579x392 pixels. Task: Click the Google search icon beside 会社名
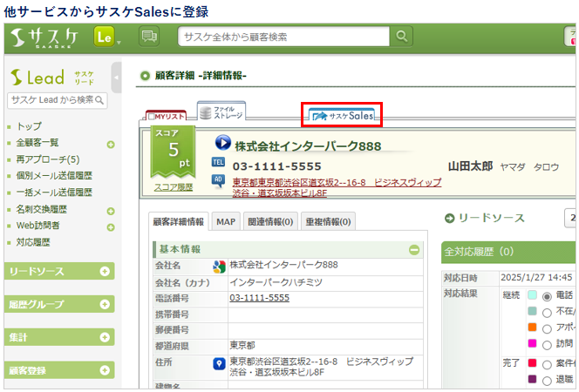click(x=219, y=267)
